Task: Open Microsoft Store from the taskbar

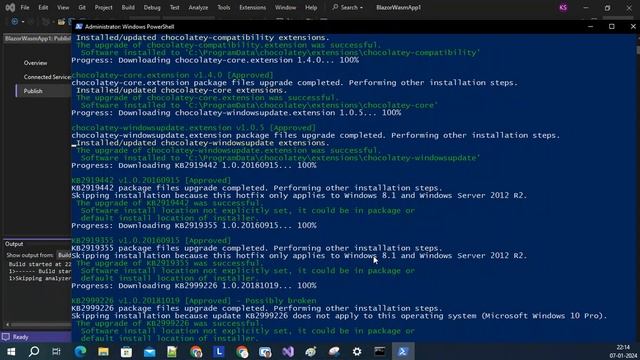Action: (126, 351)
